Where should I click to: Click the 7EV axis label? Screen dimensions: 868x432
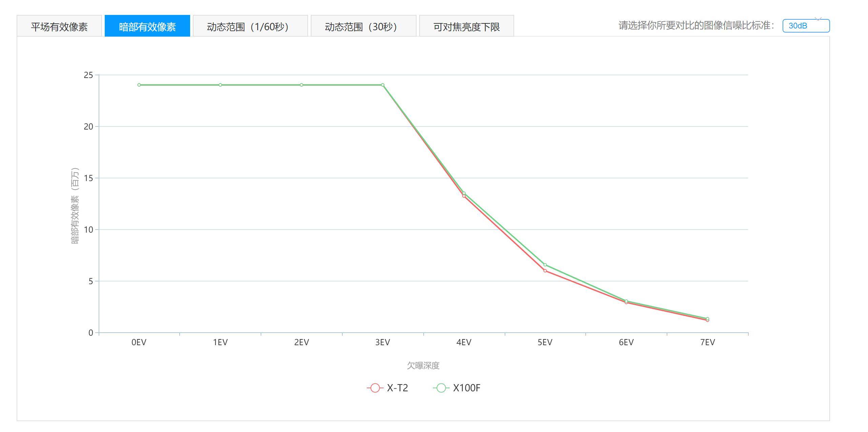pyautogui.click(x=707, y=342)
